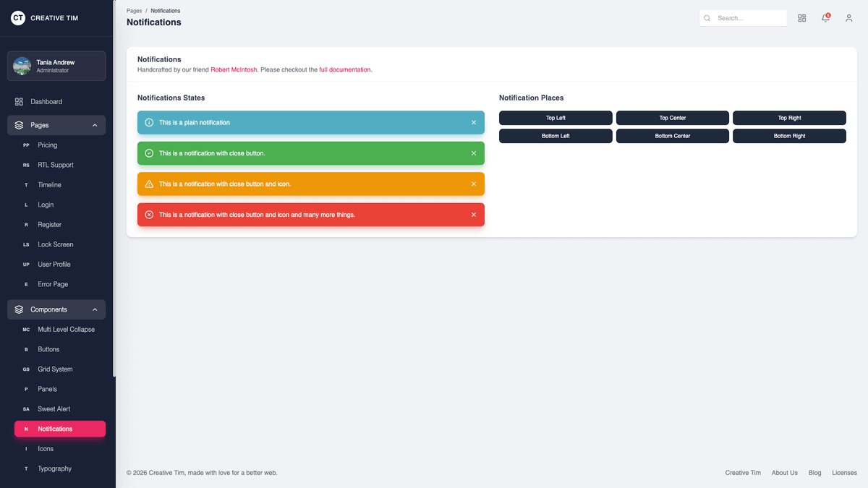Click Pages in the breadcrumb

(x=134, y=10)
